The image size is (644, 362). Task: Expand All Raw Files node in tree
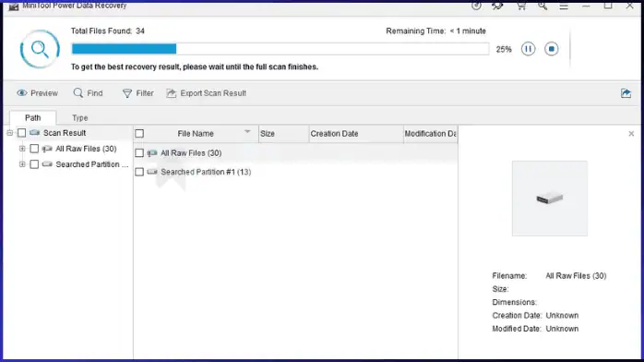pyautogui.click(x=22, y=149)
